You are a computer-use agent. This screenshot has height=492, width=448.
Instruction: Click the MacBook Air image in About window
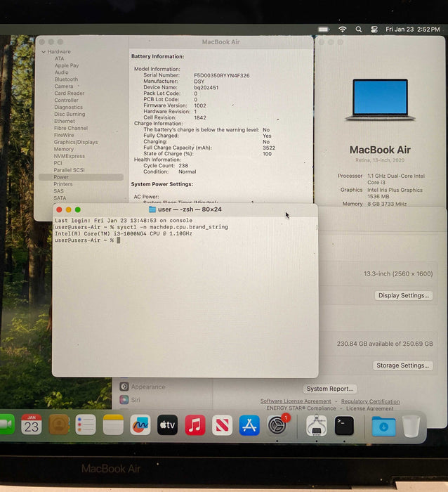point(381,100)
